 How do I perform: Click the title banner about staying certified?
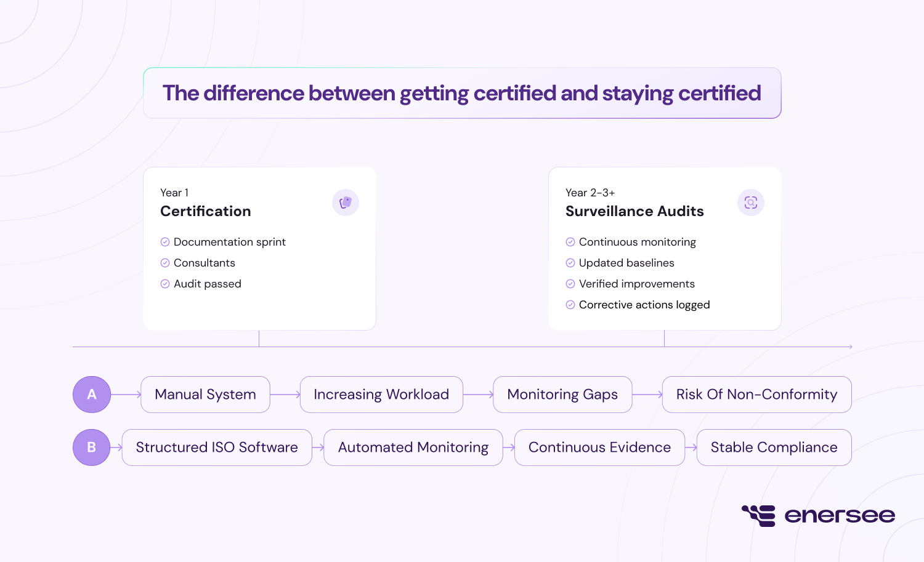(462, 93)
